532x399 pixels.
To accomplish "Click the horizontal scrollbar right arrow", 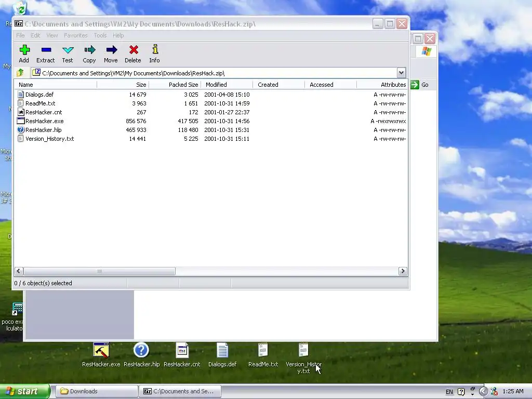I will (403, 271).
